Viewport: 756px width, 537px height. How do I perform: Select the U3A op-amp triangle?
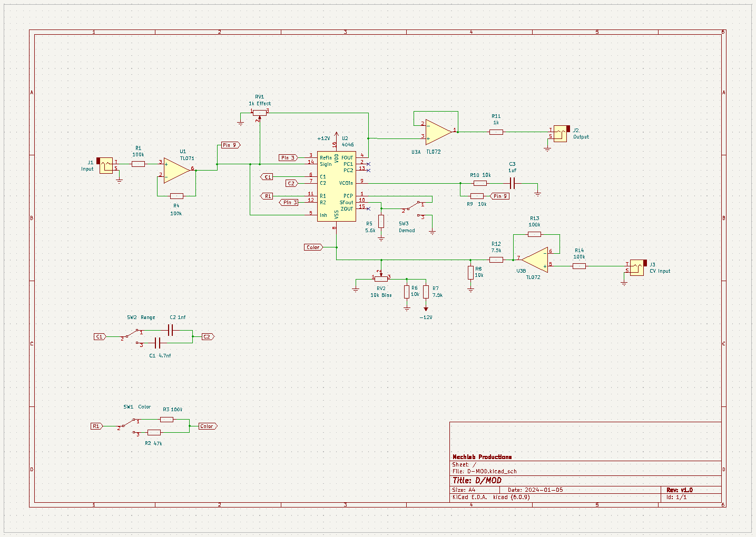[438, 131]
